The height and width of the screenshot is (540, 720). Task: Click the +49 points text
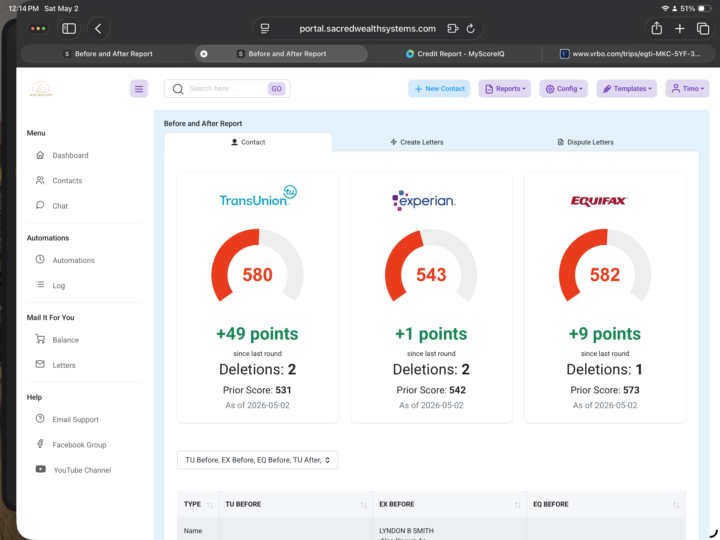[x=257, y=334]
